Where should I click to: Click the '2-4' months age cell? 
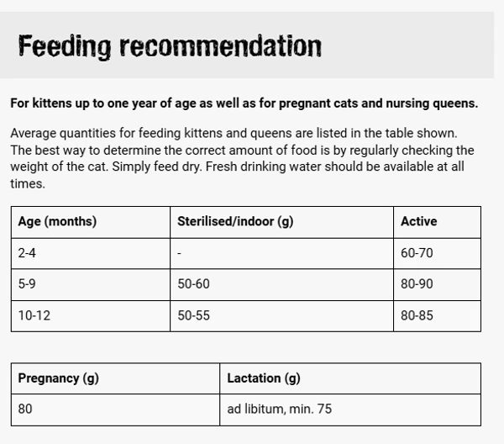[x=27, y=253]
